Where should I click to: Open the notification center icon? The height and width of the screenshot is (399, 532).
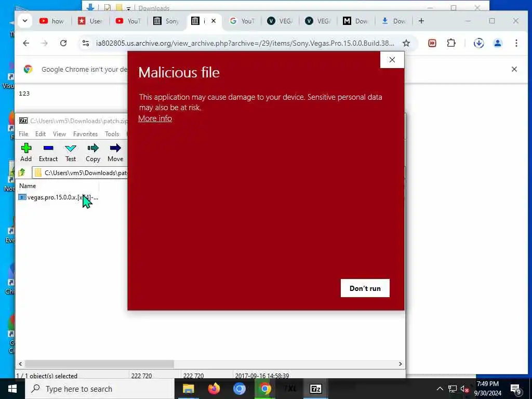tap(516, 389)
